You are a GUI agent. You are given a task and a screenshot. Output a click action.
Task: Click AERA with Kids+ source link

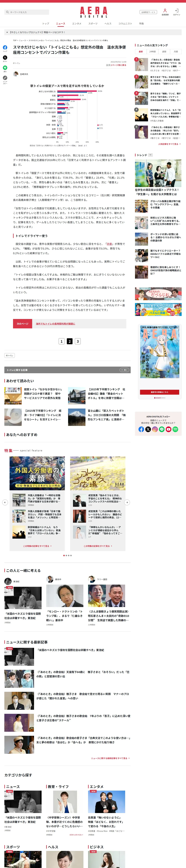(76, 835)
